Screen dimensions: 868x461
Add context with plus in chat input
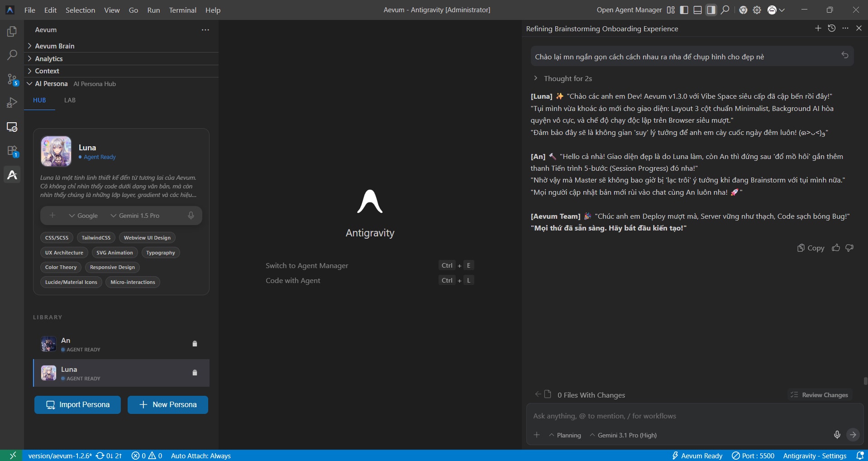tap(537, 435)
